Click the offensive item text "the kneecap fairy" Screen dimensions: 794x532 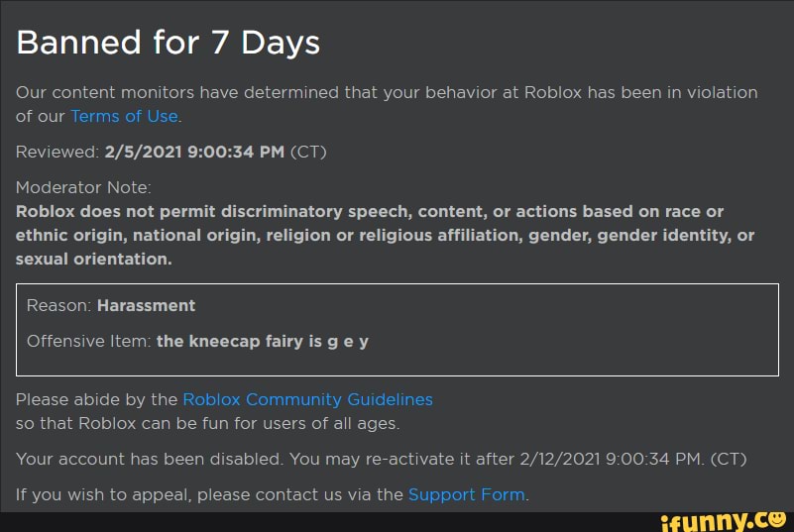pos(230,341)
